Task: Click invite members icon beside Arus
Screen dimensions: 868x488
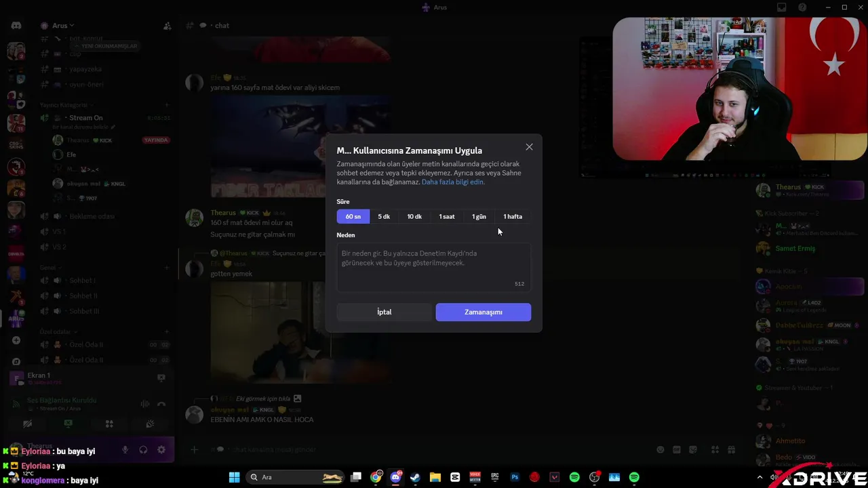Action: pyautogui.click(x=167, y=26)
